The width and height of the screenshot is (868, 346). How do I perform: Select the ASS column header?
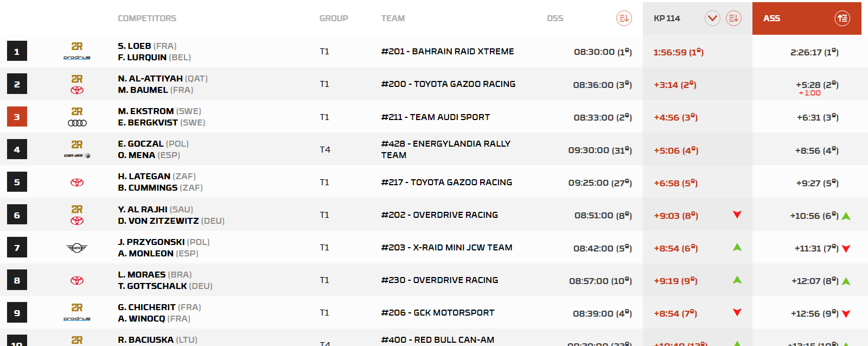(807, 18)
